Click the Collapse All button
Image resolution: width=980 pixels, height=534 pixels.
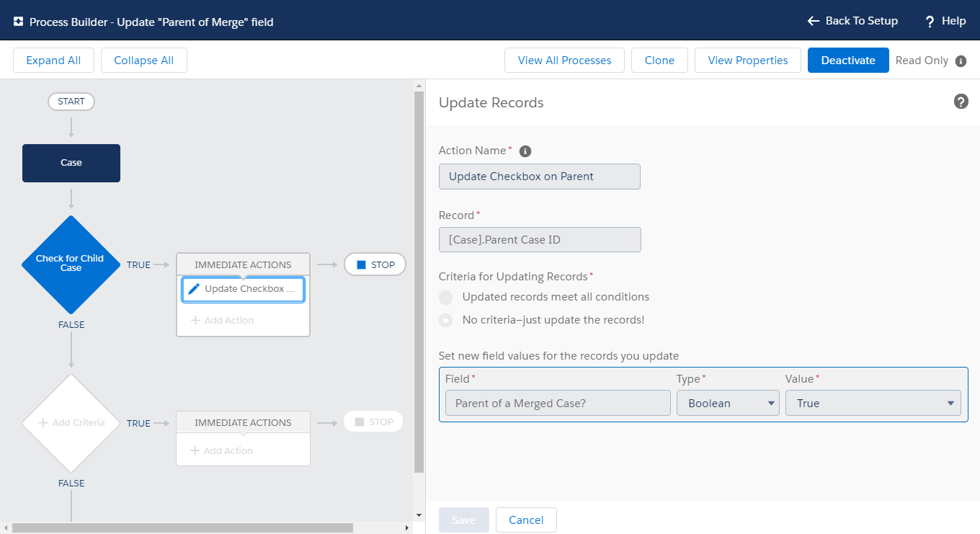pos(144,61)
